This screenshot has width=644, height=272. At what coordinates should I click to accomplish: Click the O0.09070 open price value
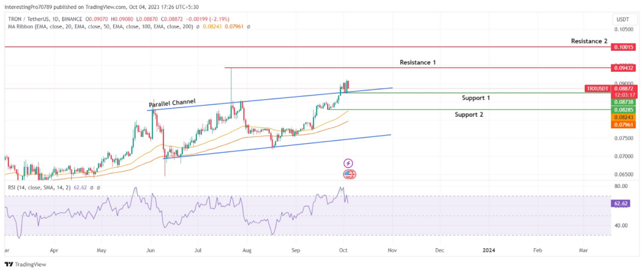tap(97, 19)
